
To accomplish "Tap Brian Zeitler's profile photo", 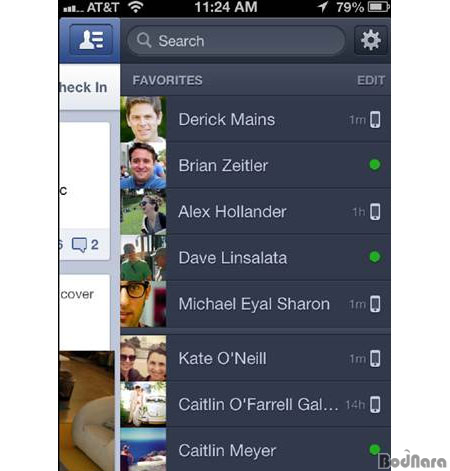I will click(143, 166).
